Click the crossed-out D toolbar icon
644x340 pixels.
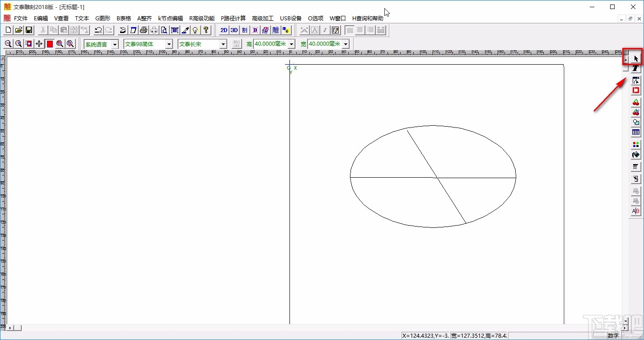[x=255, y=30]
